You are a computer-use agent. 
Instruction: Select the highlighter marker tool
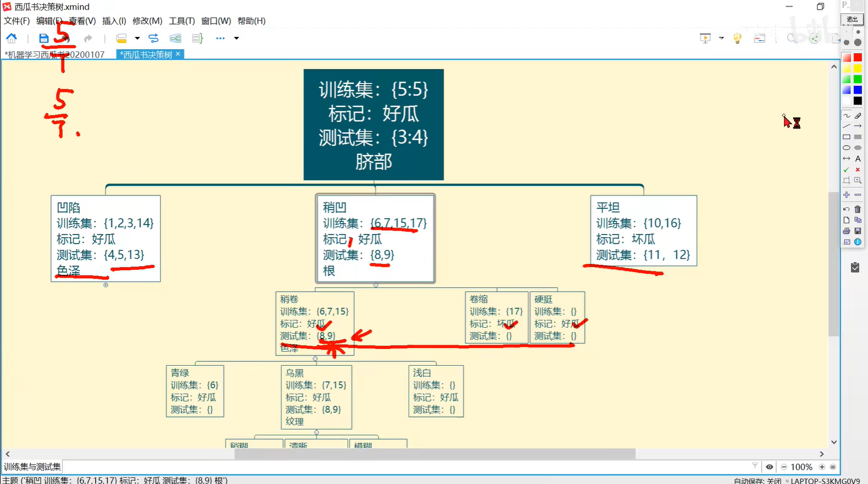(858, 116)
